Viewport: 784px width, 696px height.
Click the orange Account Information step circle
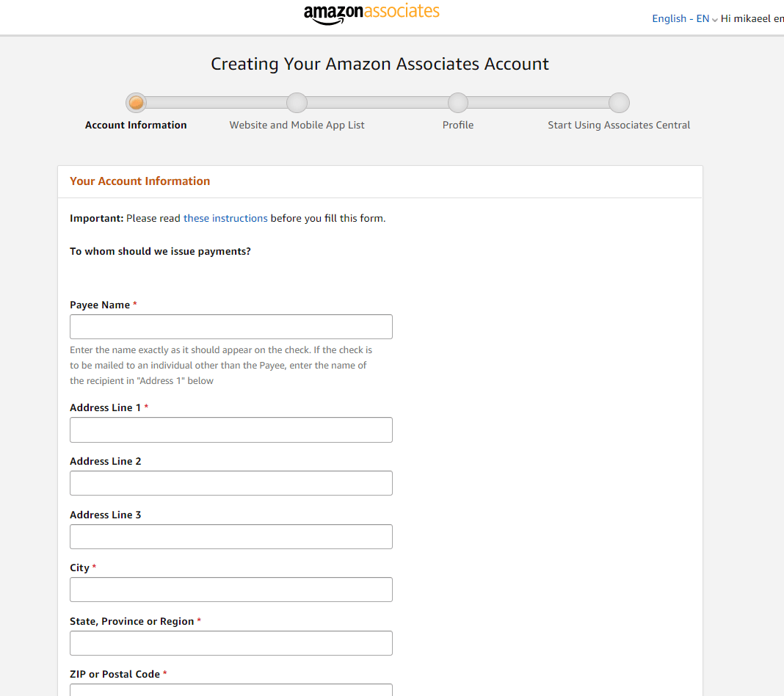(136, 102)
